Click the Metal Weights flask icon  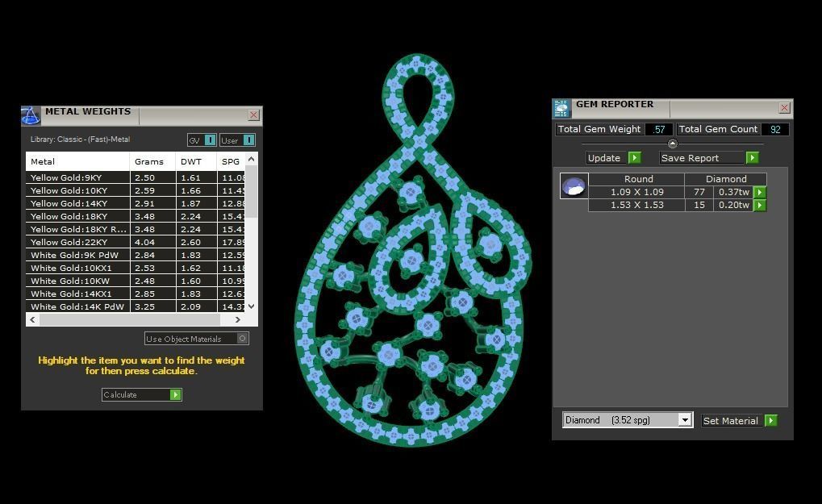(x=31, y=115)
